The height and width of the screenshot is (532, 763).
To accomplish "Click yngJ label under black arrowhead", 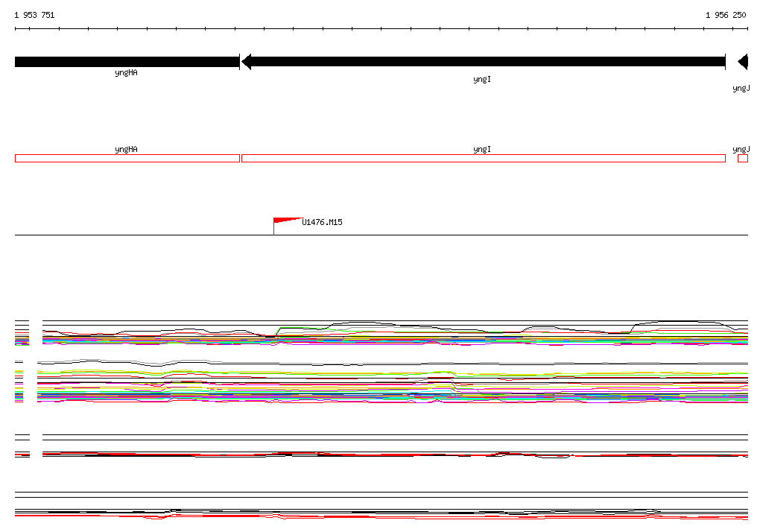I will [741, 88].
